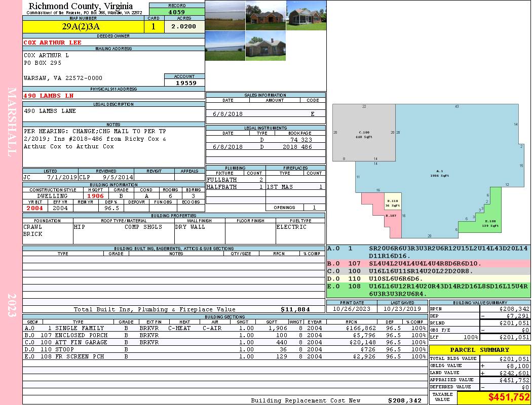Click the OBLDG VALUE $8,100
Image resolution: width=532 pixels, height=405 pixels.
[518, 366]
